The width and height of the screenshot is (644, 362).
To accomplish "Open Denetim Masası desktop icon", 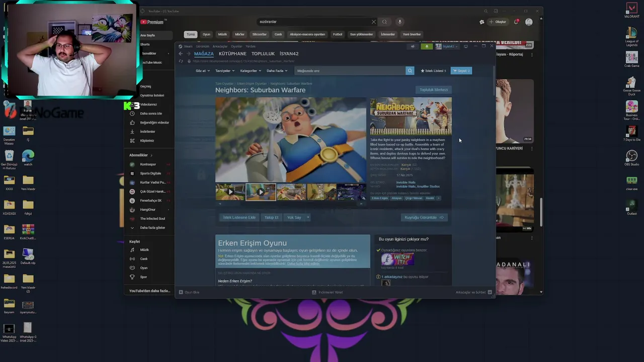I will coord(9,136).
